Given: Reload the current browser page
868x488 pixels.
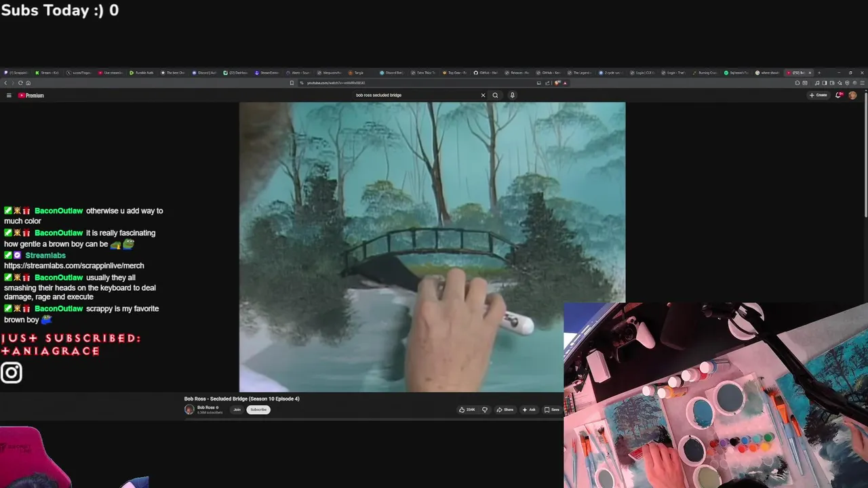Looking at the screenshot, I should tap(20, 83).
